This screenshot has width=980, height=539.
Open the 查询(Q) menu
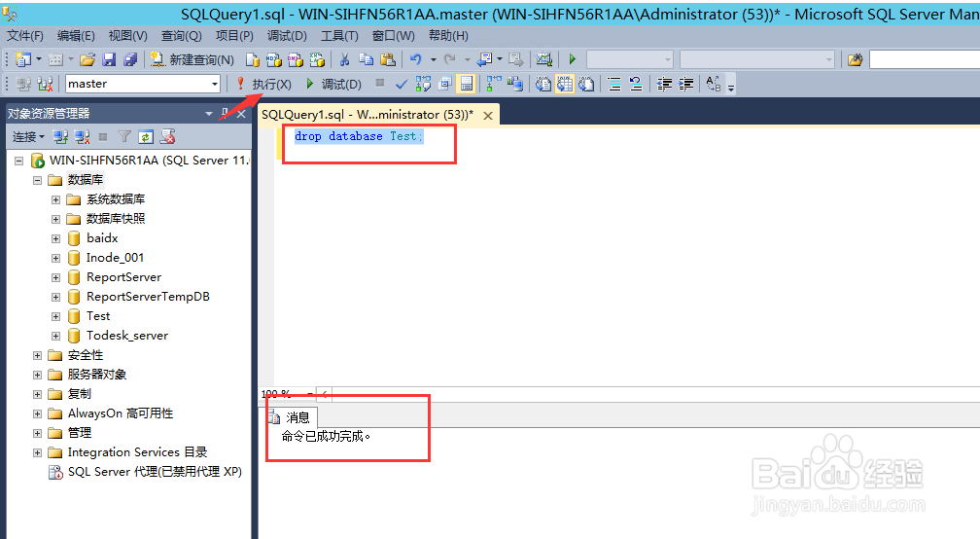pos(181,36)
